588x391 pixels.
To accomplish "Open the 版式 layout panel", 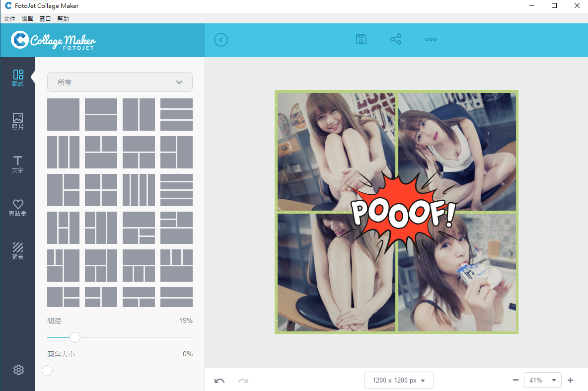I will tap(18, 78).
